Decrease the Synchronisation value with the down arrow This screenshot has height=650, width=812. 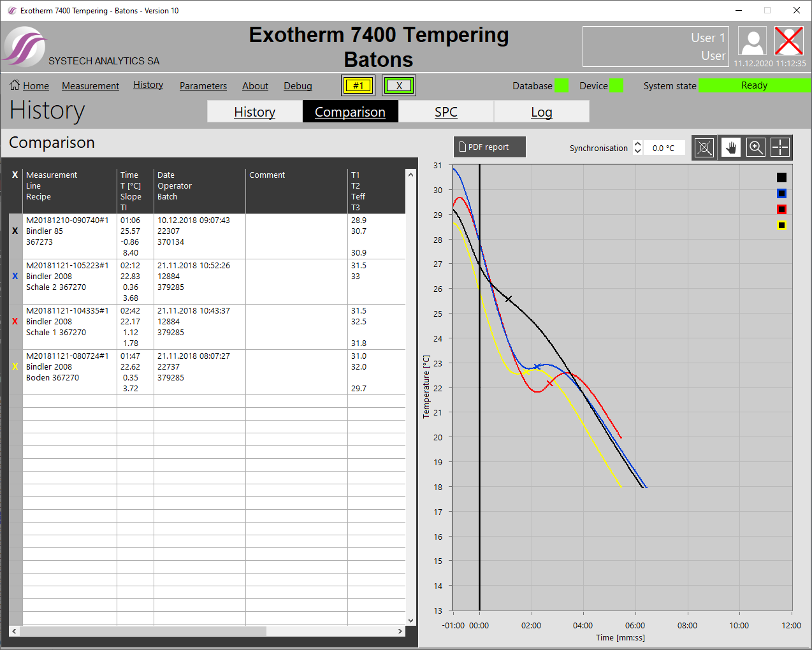[x=637, y=151]
